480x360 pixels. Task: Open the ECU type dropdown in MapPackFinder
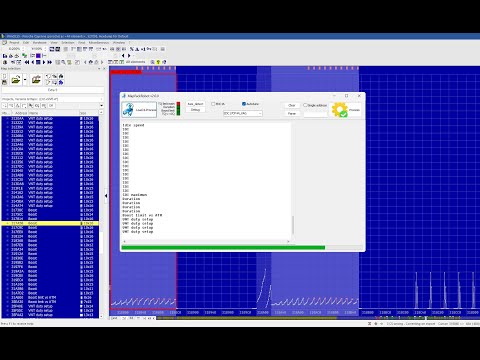tap(243, 114)
